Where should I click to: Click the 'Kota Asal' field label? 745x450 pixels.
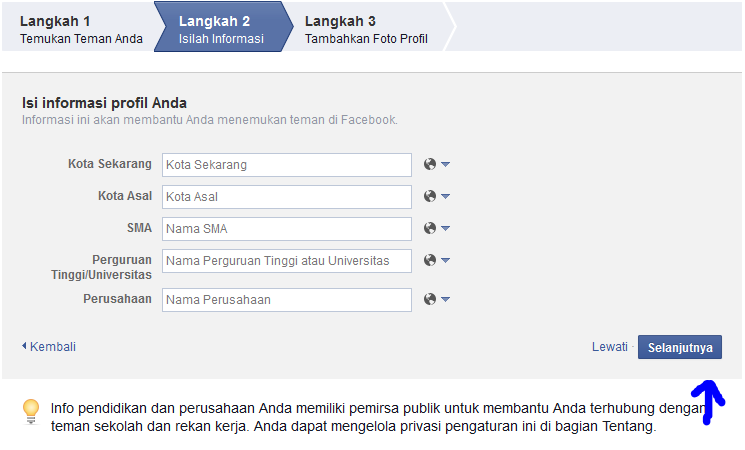[125, 196]
